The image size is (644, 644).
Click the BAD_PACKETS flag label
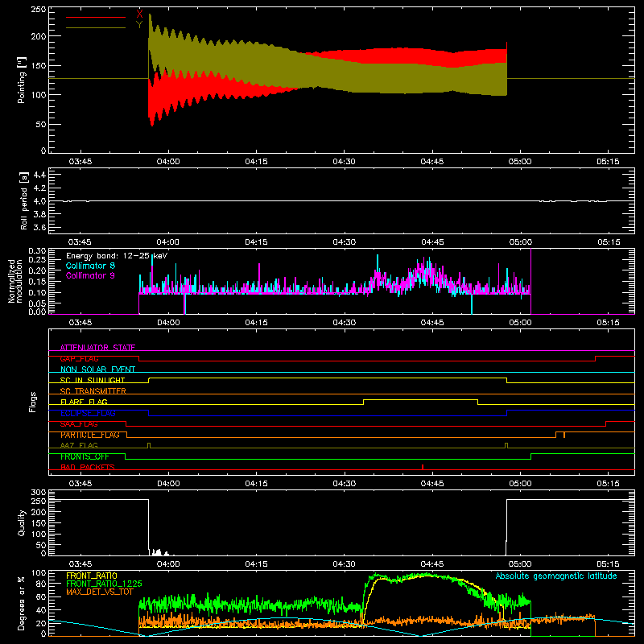coord(88,468)
